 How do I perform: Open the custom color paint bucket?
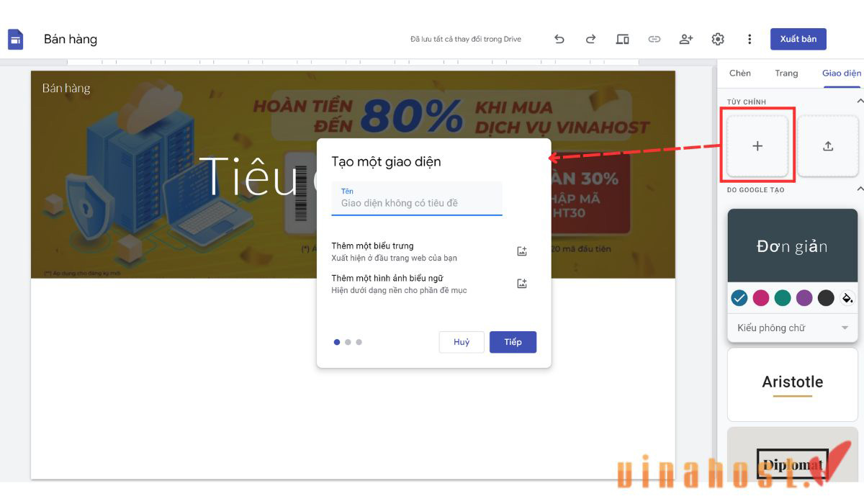(x=847, y=298)
